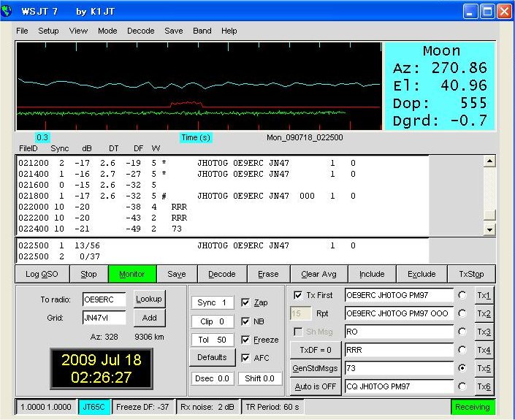Click the Tx3 button
The width and height of the screenshot is (515, 420).
tap(484, 332)
